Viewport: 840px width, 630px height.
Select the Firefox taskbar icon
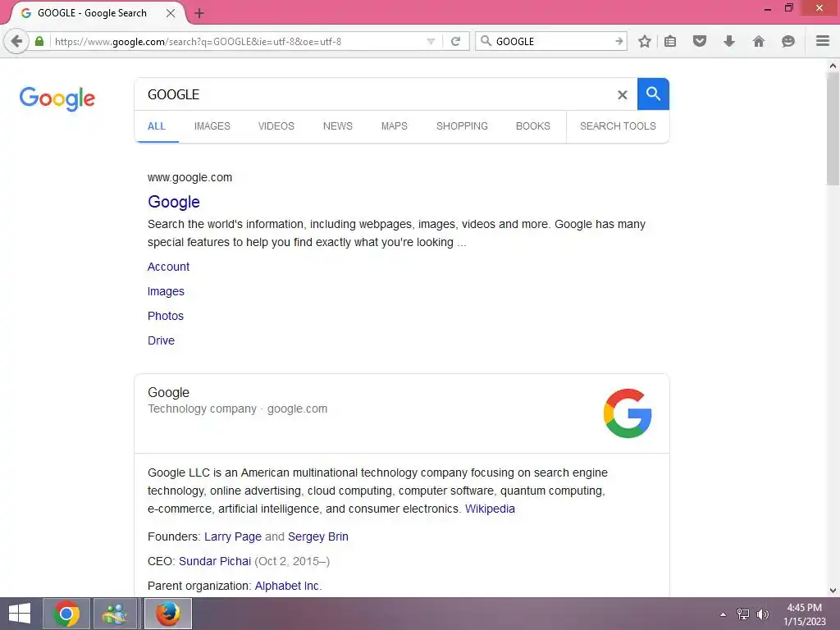click(167, 614)
